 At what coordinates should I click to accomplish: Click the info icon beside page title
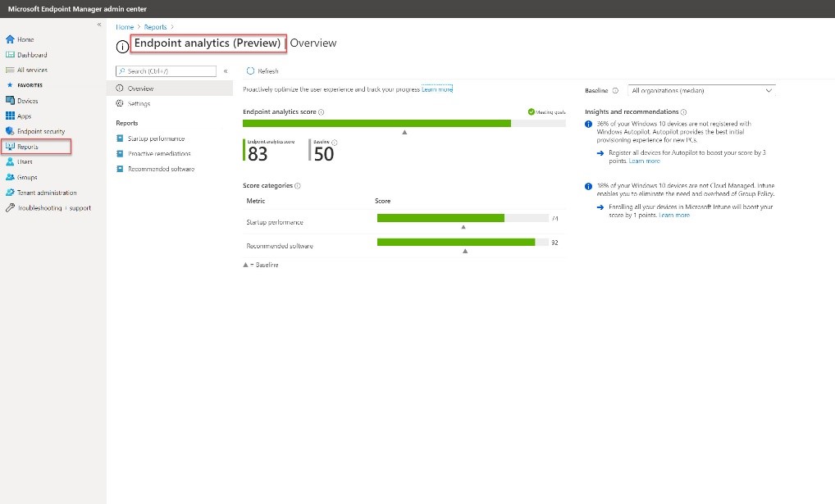[122, 46]
